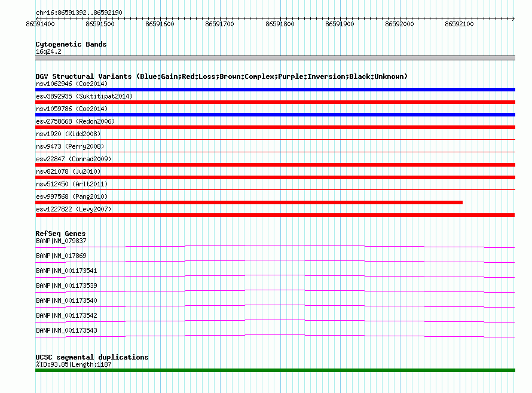Screen dimensions: 532x393
Task: Click ruler position 86592100
Action: (x=460, y=24)
